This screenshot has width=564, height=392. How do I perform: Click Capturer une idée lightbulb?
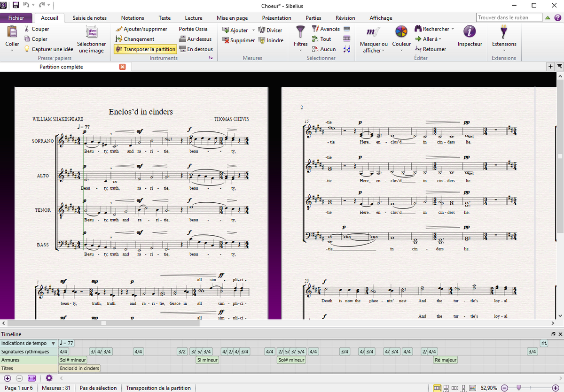tap(27, 49)
